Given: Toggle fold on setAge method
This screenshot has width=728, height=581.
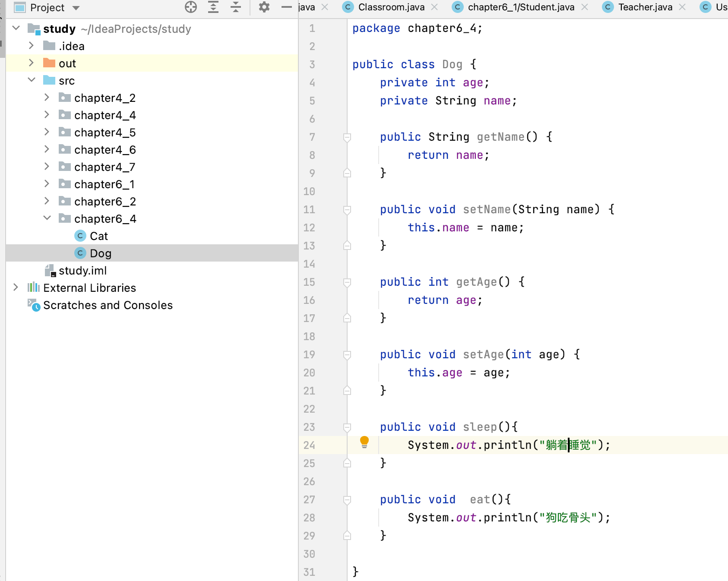Looking at the screenshot, I should tap(347, 355).
